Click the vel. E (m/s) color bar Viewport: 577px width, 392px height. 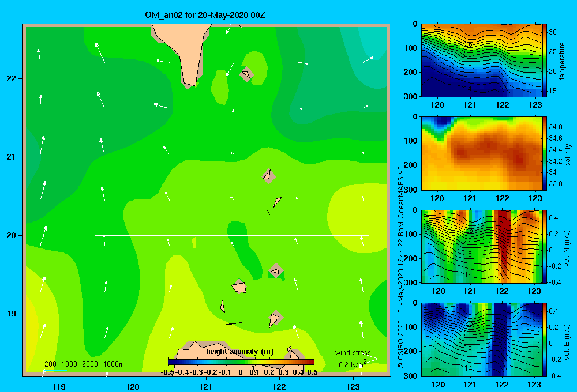tap(545, 340)
